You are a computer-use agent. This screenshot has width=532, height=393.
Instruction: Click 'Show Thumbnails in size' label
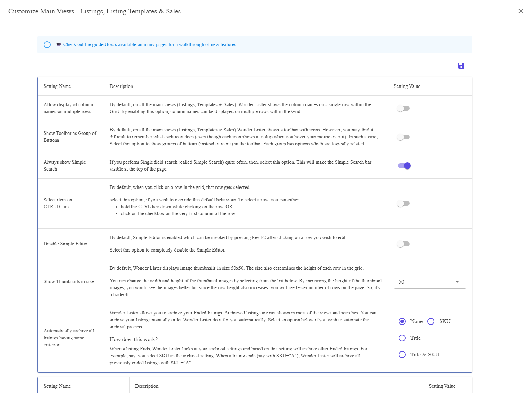[x=69, y=282]
